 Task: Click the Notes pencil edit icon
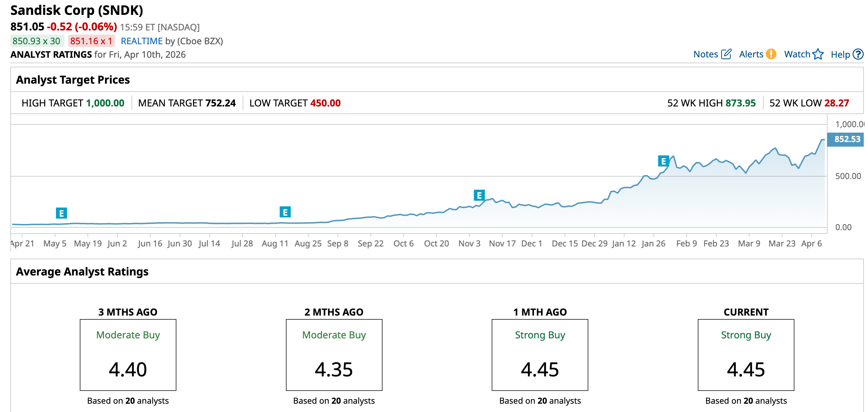point(726,54)
